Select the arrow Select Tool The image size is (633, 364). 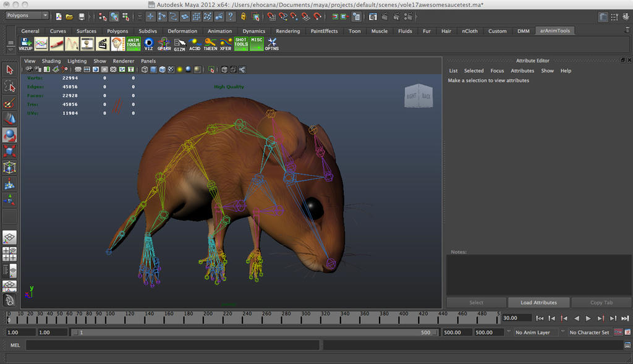pyautogui.click(x=10, y=70)
